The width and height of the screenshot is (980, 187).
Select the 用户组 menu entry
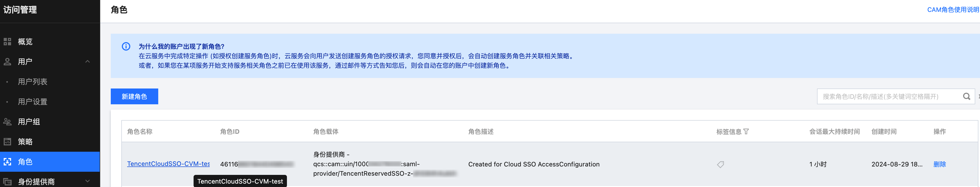[x=29, y=122]
